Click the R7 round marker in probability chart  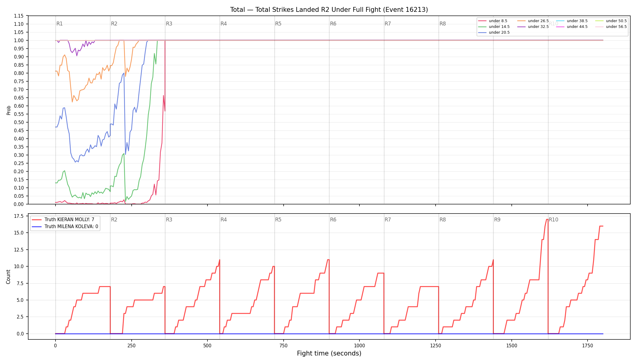388,24
